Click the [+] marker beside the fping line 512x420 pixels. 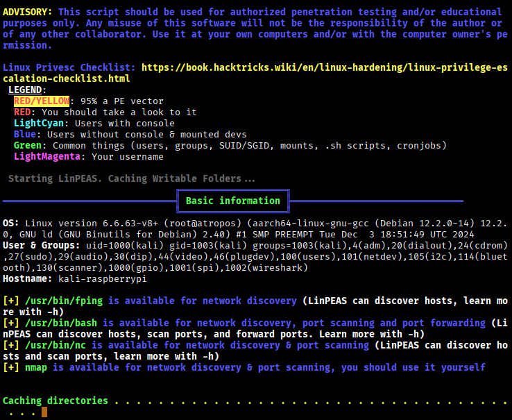11,301
